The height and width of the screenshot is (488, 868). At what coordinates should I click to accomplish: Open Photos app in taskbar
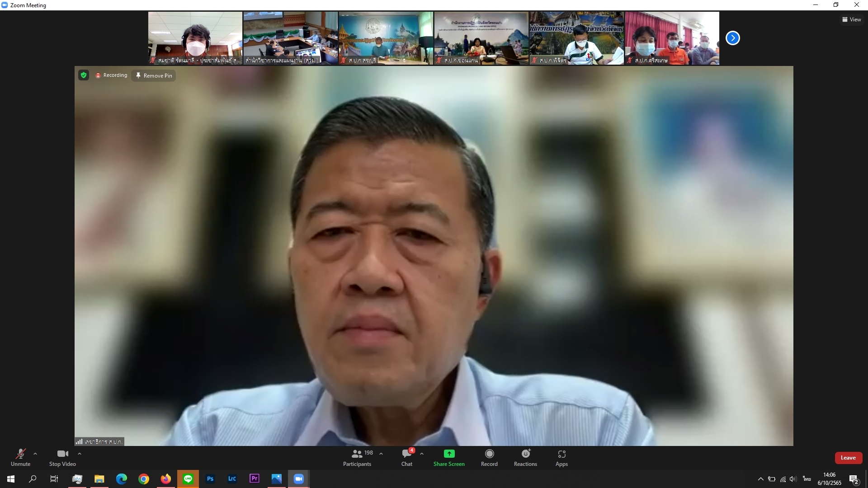coord(277,479)
